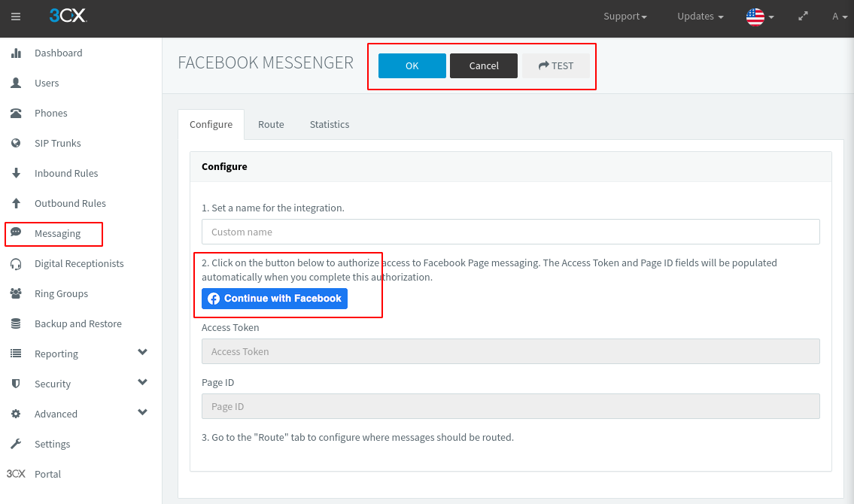Select the Advanced gear icon
Image resolution: width=854 pixels, height=504 pixels.
pyautogui.click(x=16, y=414)
